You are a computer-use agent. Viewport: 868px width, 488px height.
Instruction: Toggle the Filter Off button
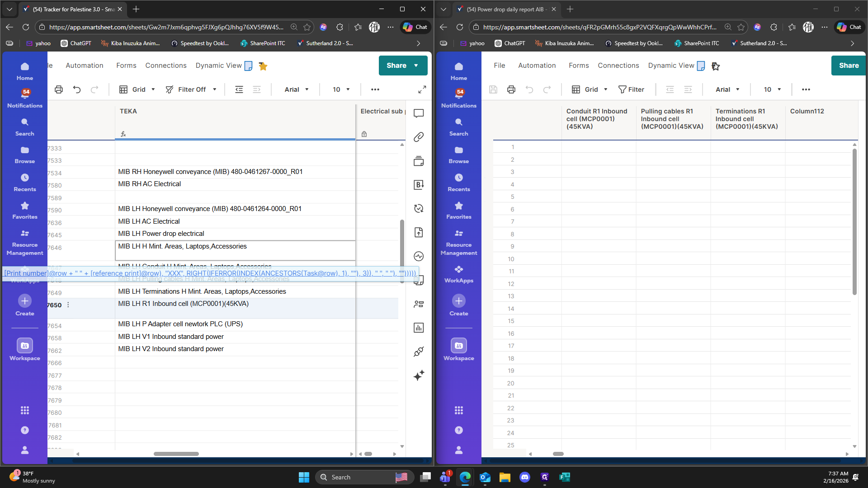click(191, 89)
